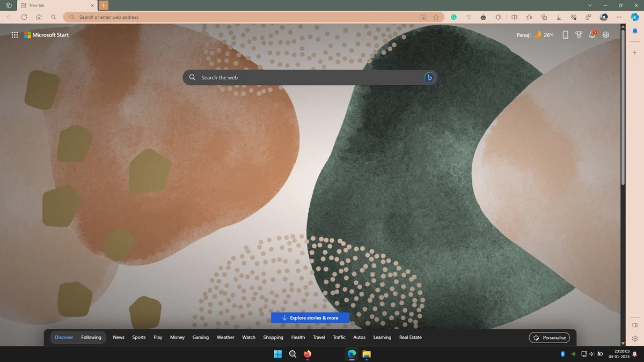Open File Explorer from the taskbar
Image resolution: width=644 pixels, height=362 pixels.
click(367, 354)
